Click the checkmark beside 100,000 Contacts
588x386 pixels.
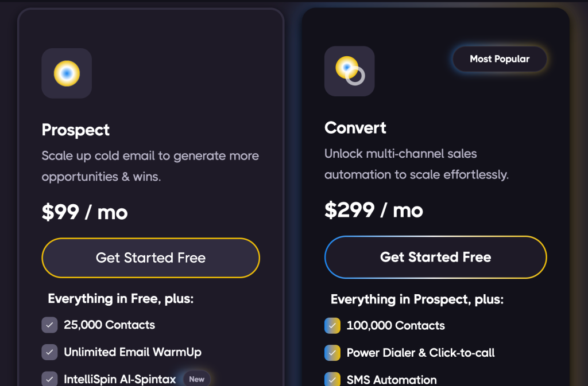coord(332,325)
